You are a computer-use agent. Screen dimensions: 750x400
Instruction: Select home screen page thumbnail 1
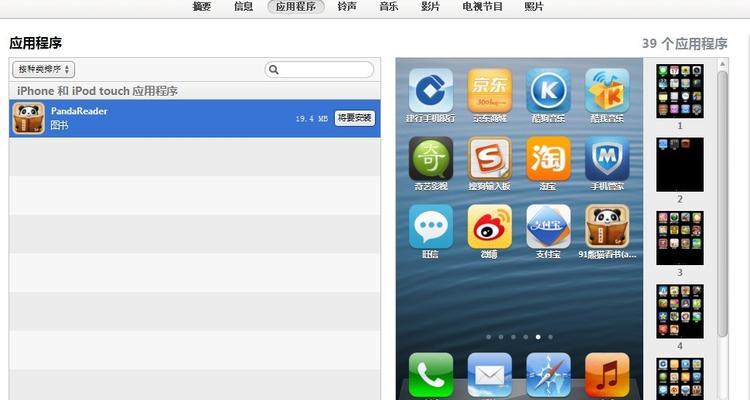(680, 91)
